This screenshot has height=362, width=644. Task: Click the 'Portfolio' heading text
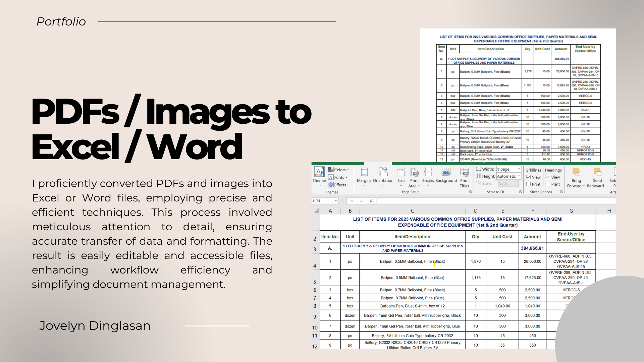[61, 21]
